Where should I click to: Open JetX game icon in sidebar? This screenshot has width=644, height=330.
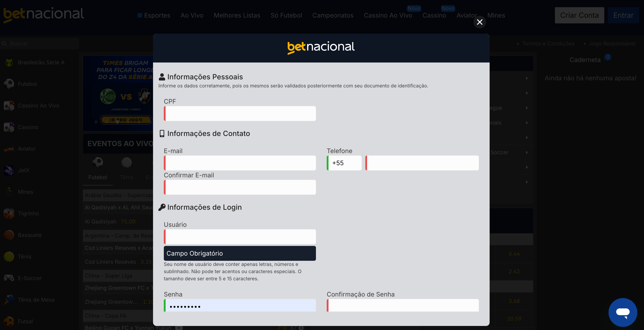click(x=9, y=170)
